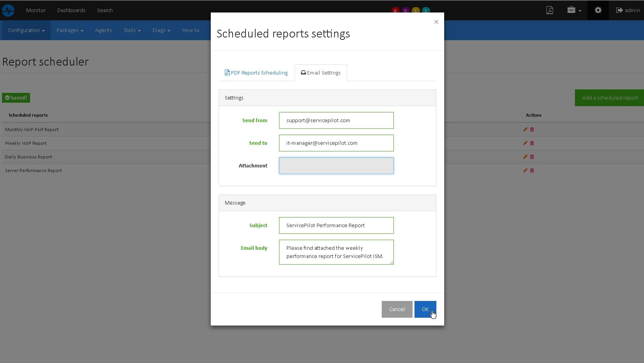
Task: Edit the Server Performance Report
Action: [525, 170]
